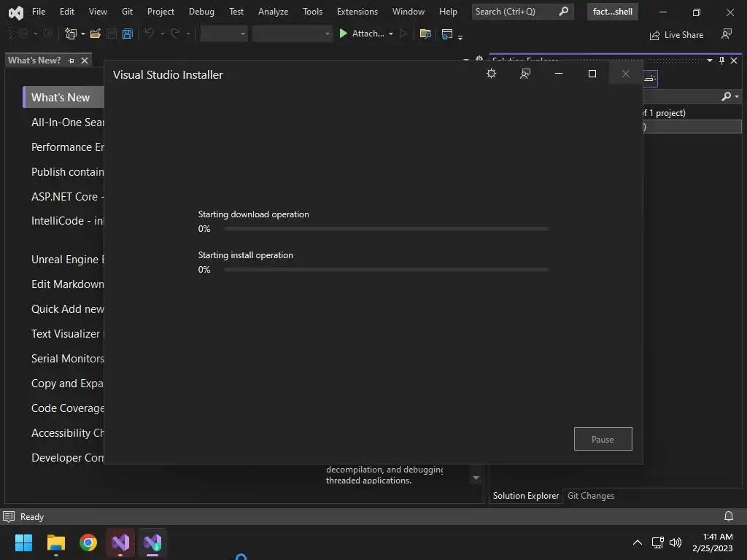Open Installer feedback person icon
747x560 pixels.
525,74
